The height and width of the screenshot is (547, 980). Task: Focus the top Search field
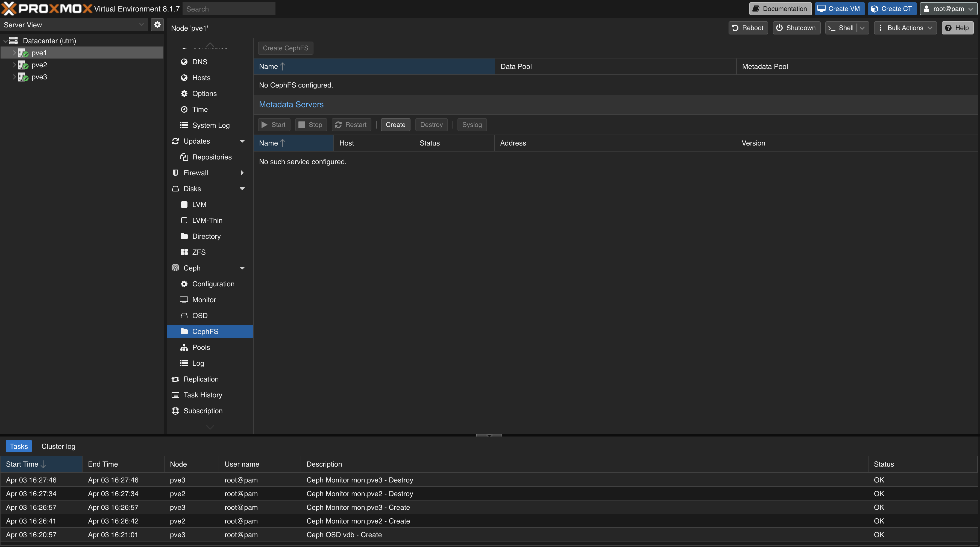[x=229, y=9]
